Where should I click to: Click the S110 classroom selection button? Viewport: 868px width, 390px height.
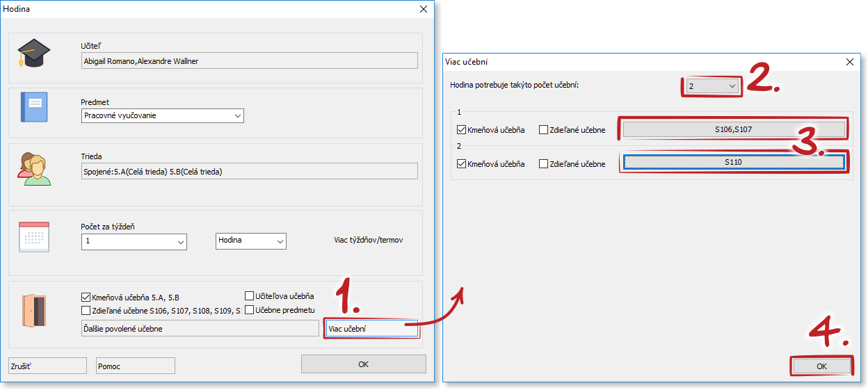pyautogui.click(x=734, y=162)
